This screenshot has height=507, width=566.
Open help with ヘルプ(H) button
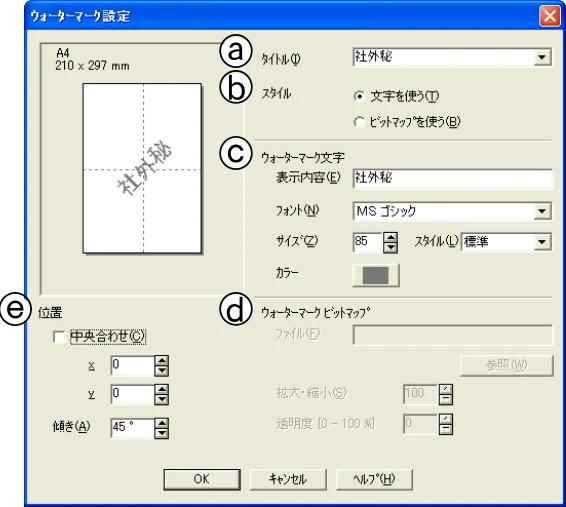[x=374, y=479]
